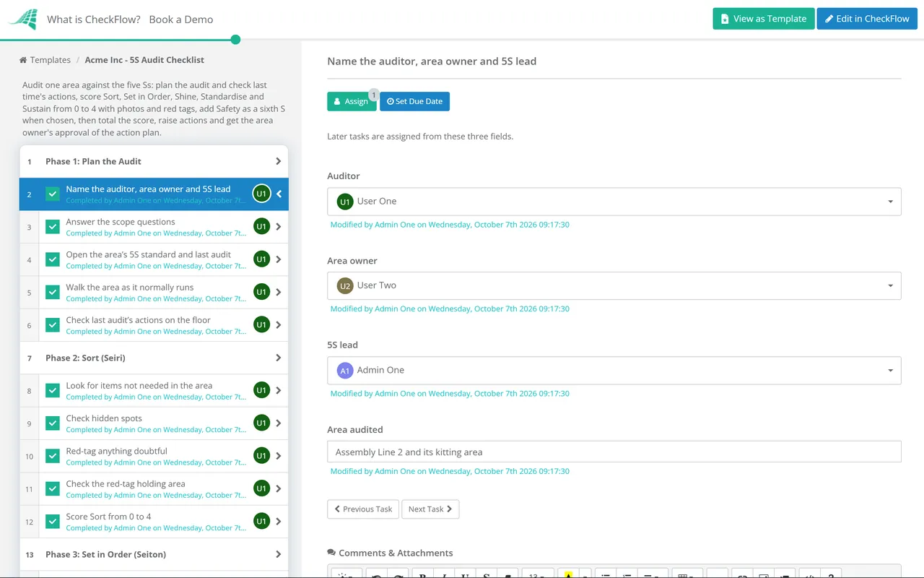This screenshot has height=578, width=924.
Task: Open 'Walk the area' via its right chevron
Action: click(x=279, y=292)
